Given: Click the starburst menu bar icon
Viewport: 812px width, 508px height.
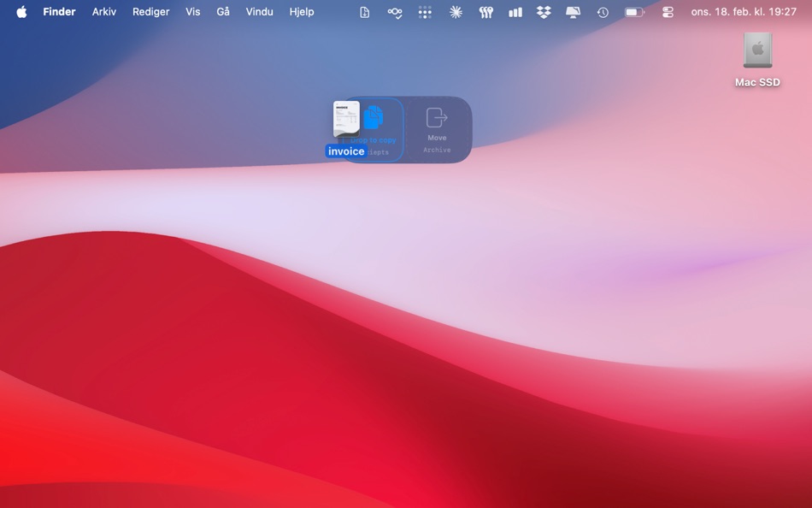Looking at the screenshot, I should (x=456, y=12).
